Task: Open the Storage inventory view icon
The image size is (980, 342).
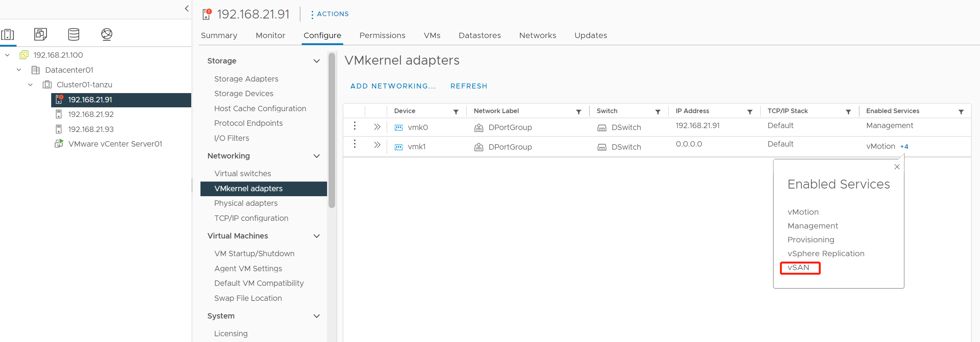Action: [73, 34]
